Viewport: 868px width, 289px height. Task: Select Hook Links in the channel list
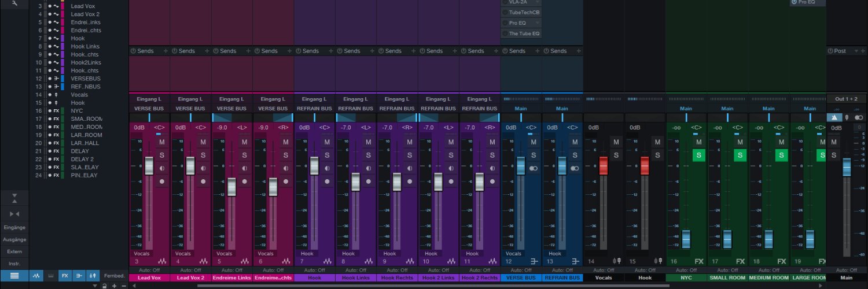[85, 46]
